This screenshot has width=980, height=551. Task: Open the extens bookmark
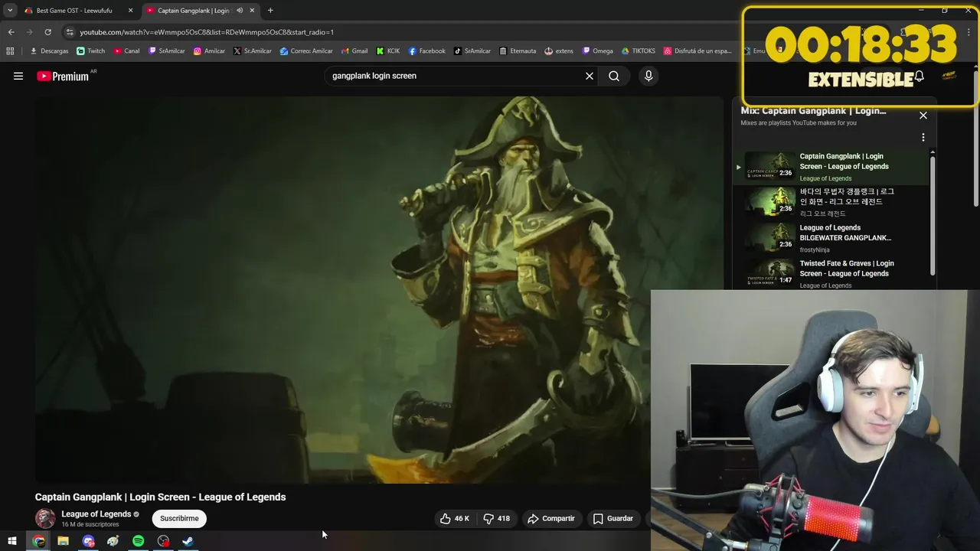pyautogui.click(x=559, y=51)
